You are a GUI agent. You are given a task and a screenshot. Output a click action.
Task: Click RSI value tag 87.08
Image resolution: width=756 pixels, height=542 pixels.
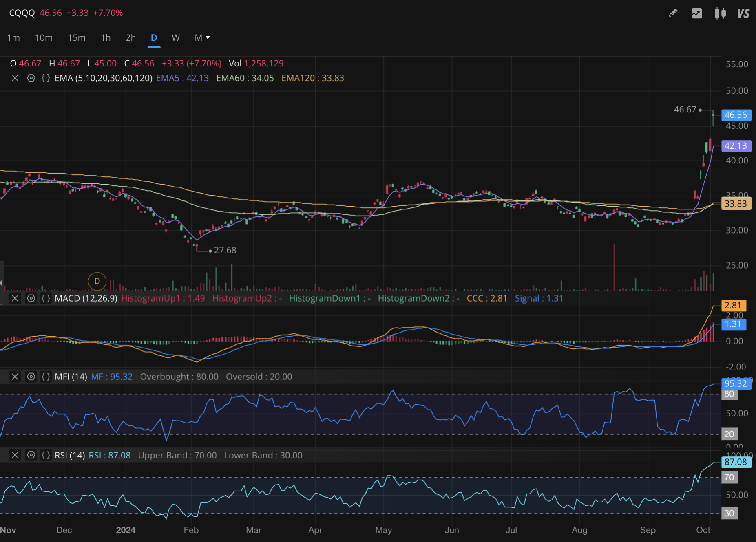pos(736,462)
